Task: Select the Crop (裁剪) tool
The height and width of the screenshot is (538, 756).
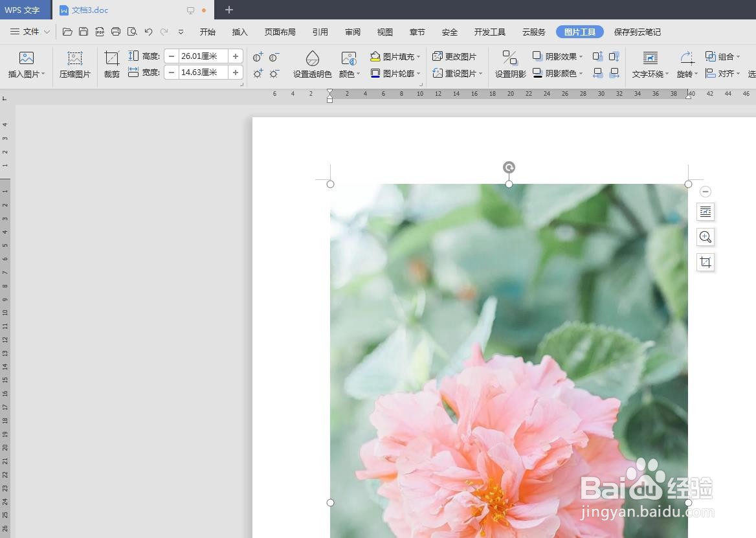Action: pos(112,65)
